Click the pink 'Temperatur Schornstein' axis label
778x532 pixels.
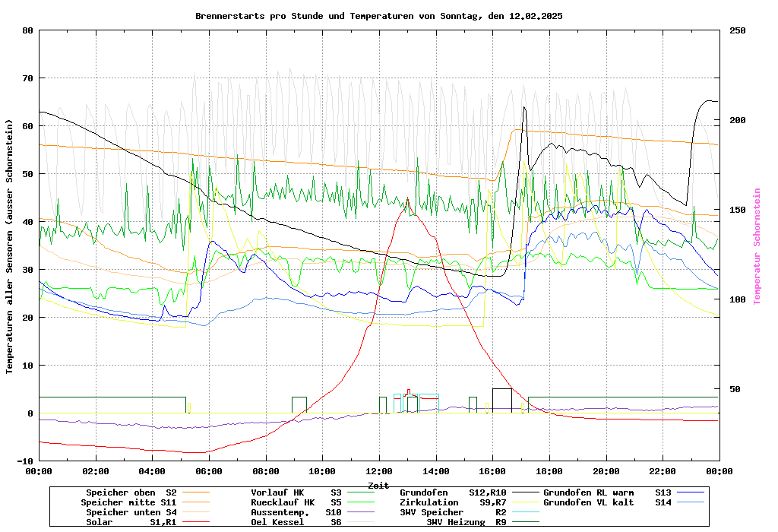click(757, 246)
